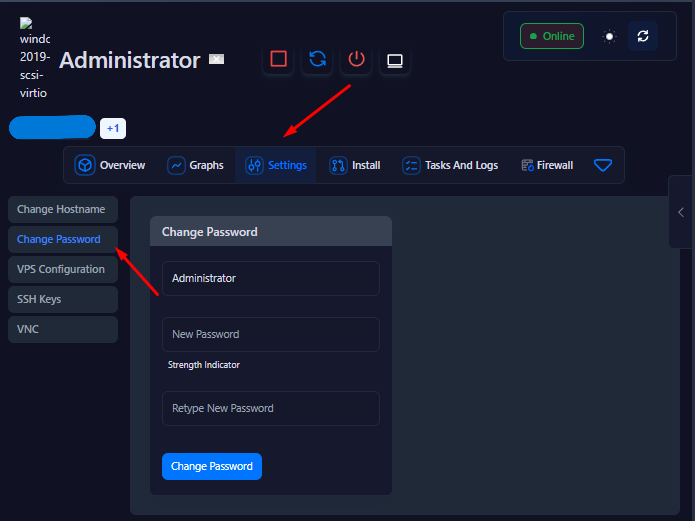
Task: Open the Firewall tab
Action: [x=547, y=165]
